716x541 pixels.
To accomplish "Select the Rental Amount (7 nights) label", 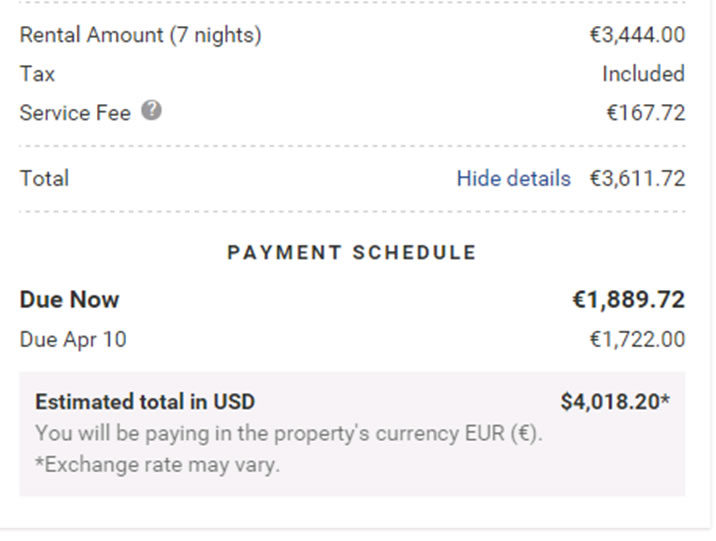I will point(141,36).
